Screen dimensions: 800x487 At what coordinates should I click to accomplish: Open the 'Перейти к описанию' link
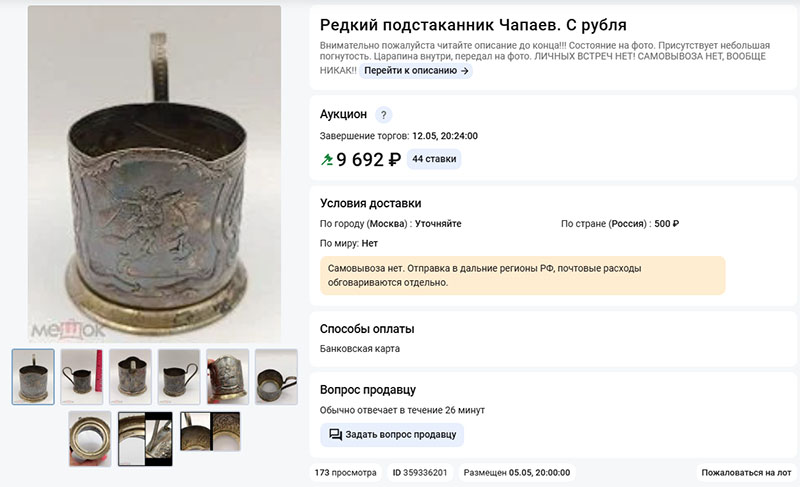(416, 71)
